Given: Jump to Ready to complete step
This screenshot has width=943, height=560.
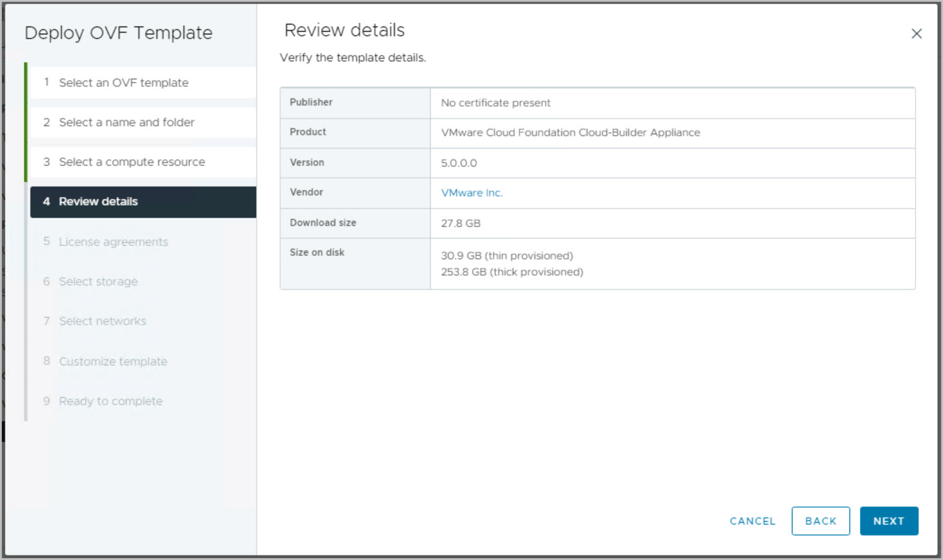Looking at the screenshot, I should tap(110, 401).
